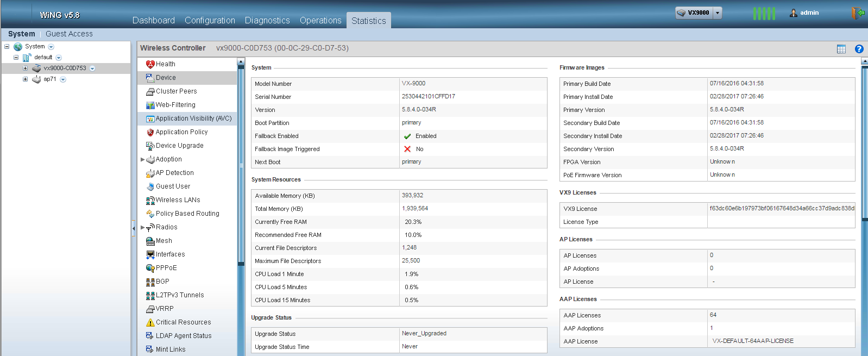
Task: Select vx9000-C0D753 in the tree
Action: point(65,68)
